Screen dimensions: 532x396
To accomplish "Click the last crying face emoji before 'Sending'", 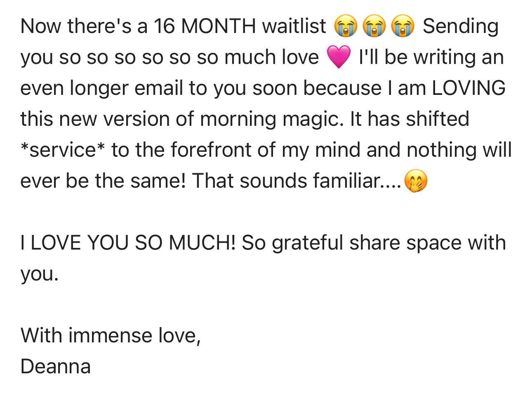I will click(x=403, y=26).
